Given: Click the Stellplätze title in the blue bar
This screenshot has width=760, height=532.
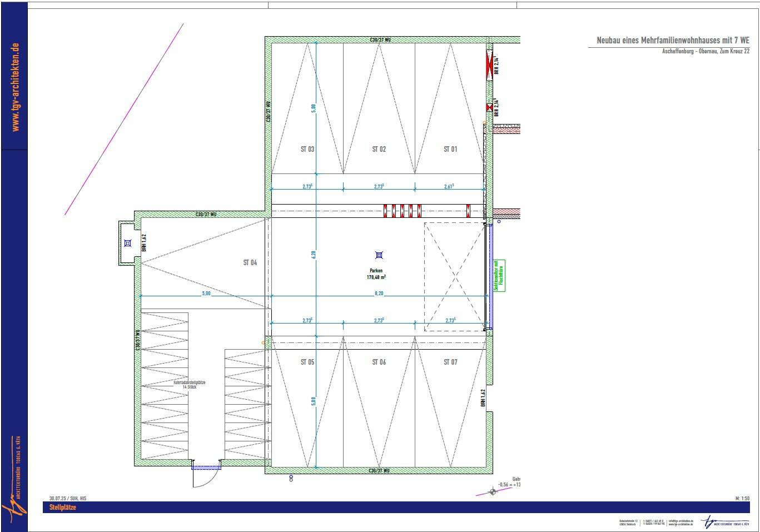Looking at the screenshot, I should 62,508.
